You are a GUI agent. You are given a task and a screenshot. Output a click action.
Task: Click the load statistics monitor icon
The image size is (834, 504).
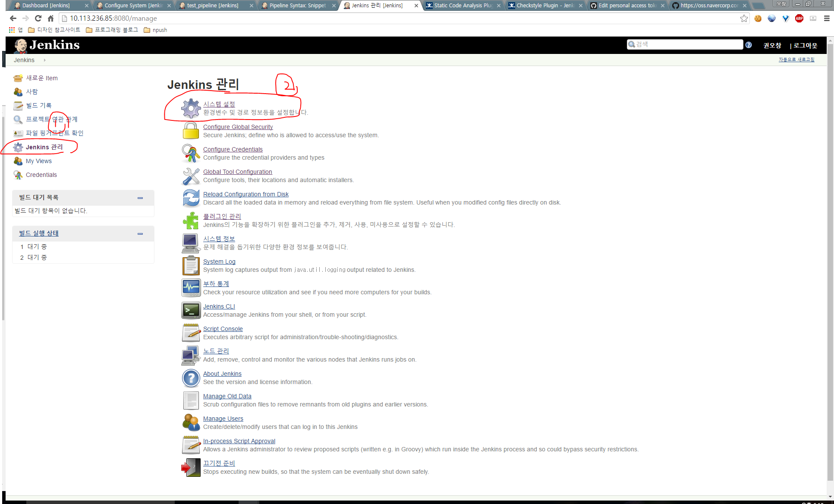(191, 288)
